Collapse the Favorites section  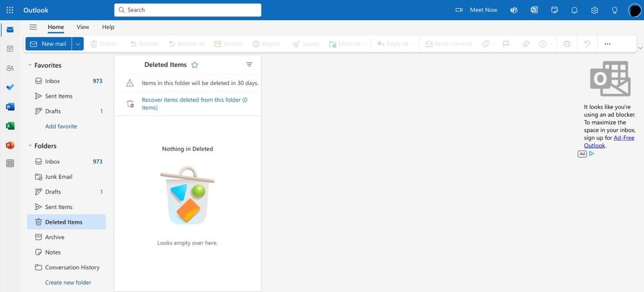tap(30, 65)
